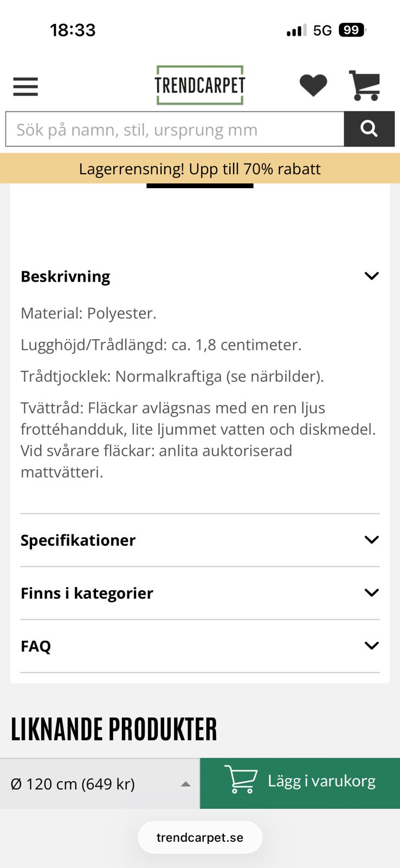Image resolution: width=400 pixels, height=868 pixels.
Task: Open the hamburger navigation menu
Action: (x=25, y=86)
